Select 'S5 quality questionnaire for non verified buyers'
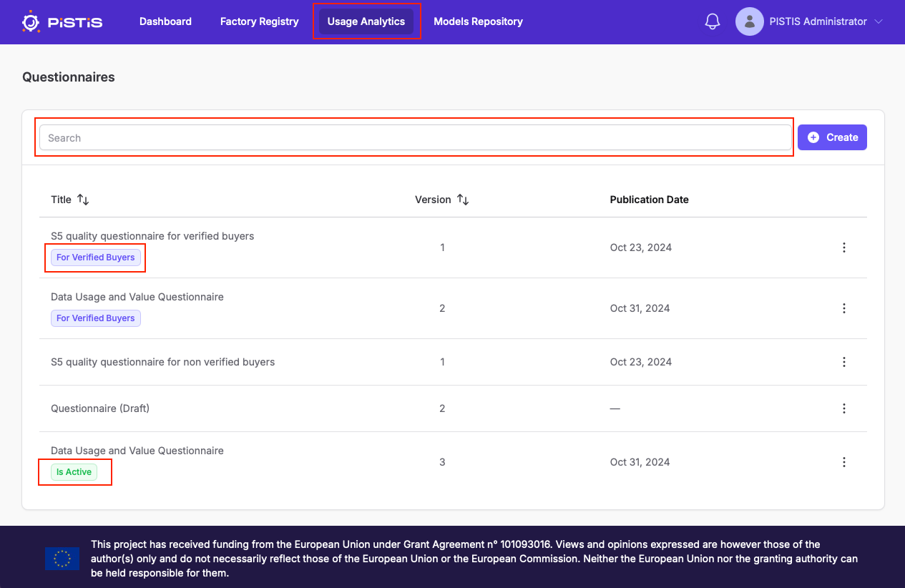 163,362
